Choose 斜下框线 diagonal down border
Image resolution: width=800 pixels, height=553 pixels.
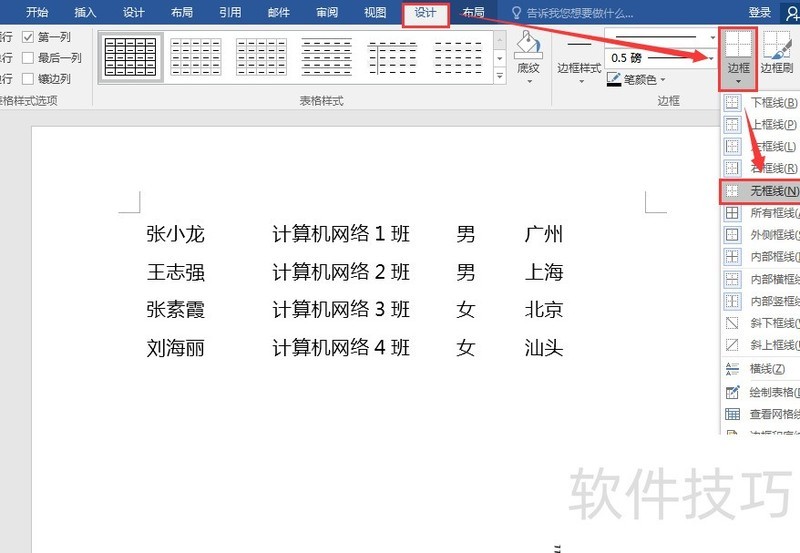761,323
